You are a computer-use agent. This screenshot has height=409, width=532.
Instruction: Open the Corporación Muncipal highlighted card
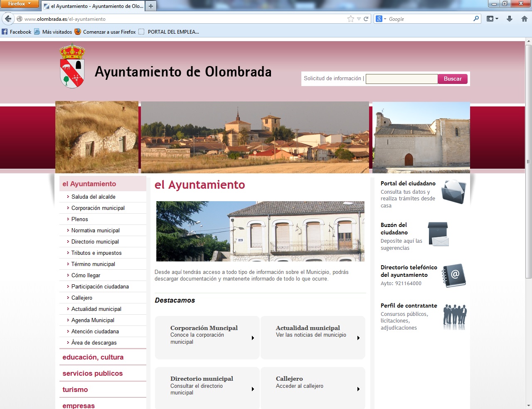(207, 338)
